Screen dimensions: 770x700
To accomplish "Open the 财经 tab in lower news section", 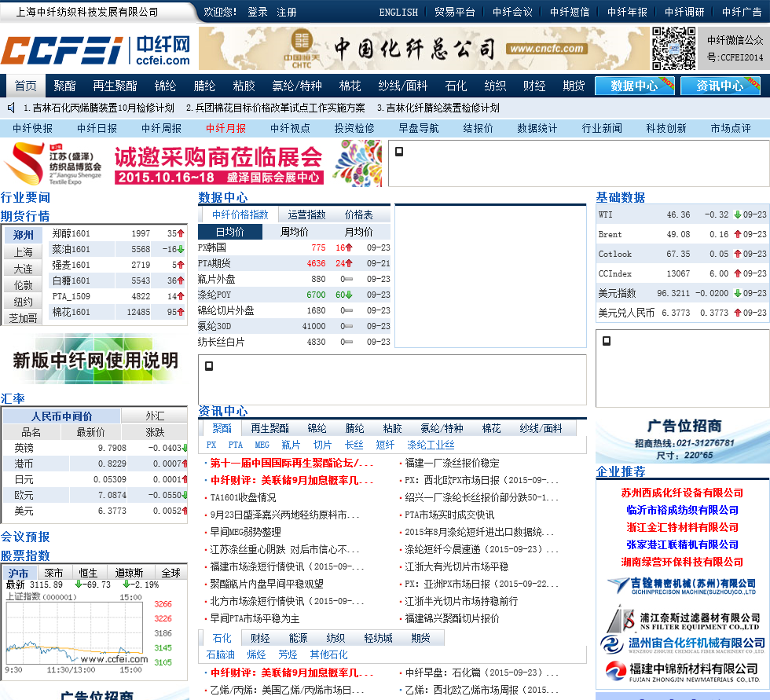I will tap(260, 638).
